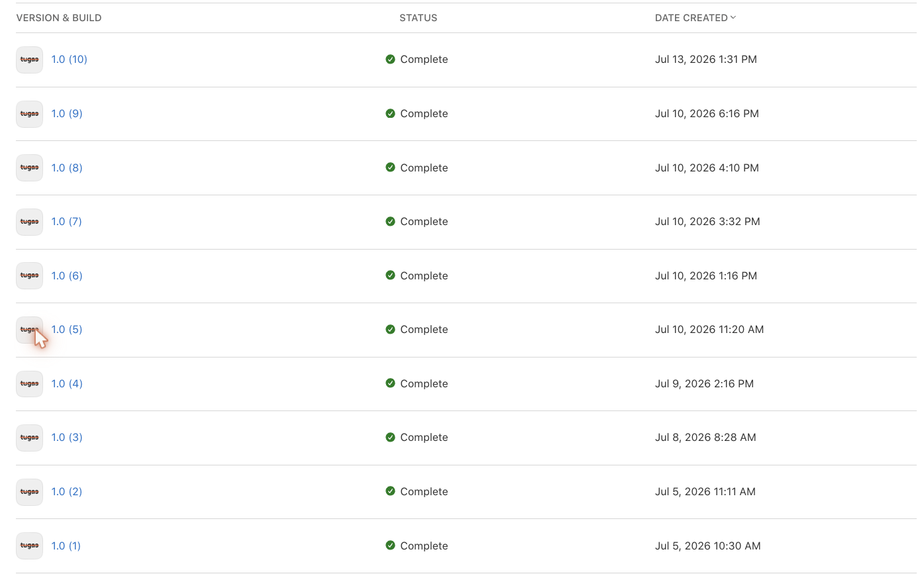Select the Complete text in the 1.0 (3) row
The height and width of the screenshot is (574, 924).
pyautogui.click(x=424, y=438)
